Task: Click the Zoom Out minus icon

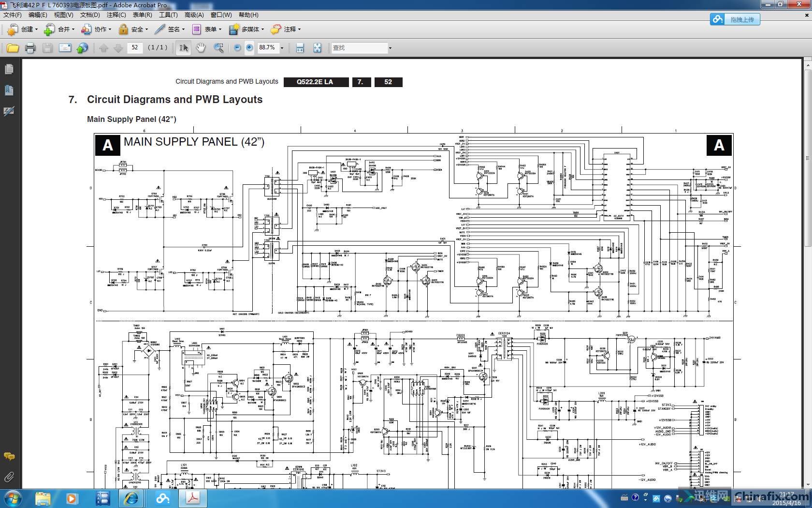Action: 237,48
